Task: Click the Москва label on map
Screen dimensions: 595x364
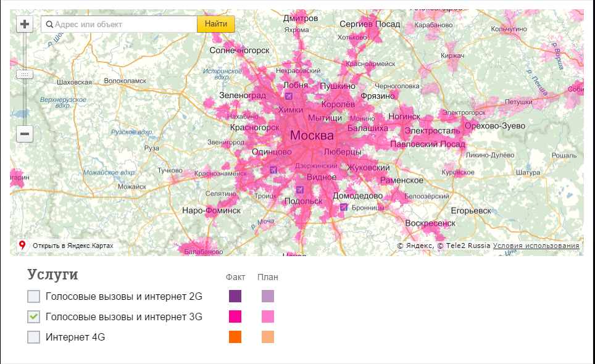Action: pyautogui.click(x=312, y=135)
